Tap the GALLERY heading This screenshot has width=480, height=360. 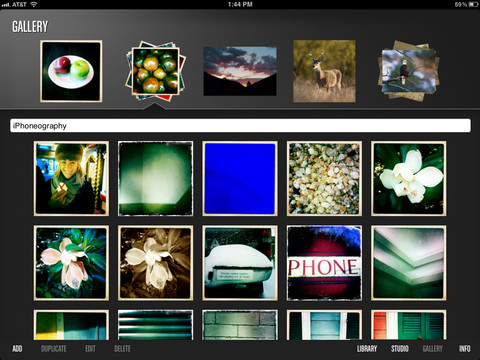pos(30,27)
